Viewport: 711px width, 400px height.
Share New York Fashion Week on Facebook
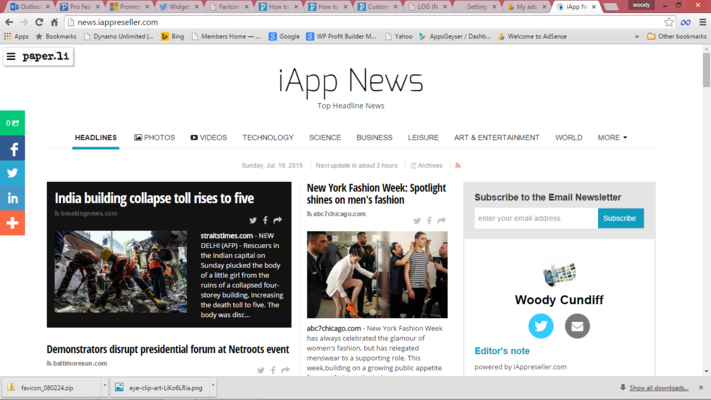coord(429,221)
